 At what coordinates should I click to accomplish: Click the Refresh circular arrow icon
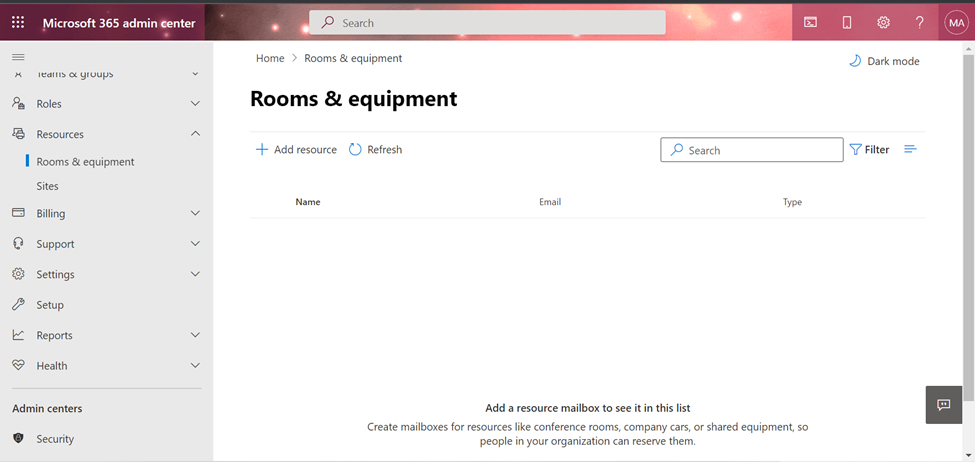tap(355, 149)
